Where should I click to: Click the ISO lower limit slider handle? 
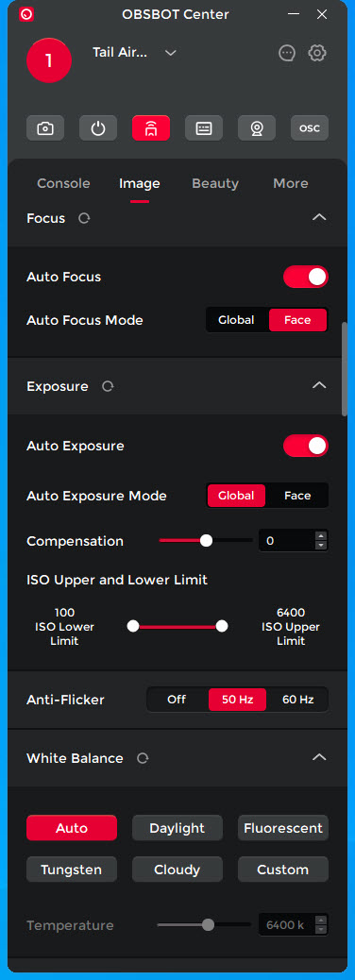tap(133, 626)
